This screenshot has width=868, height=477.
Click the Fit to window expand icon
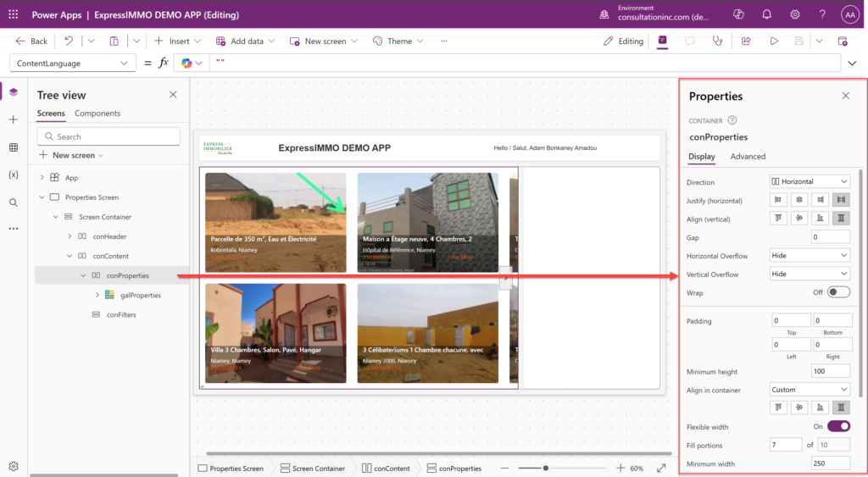[661, 469]
